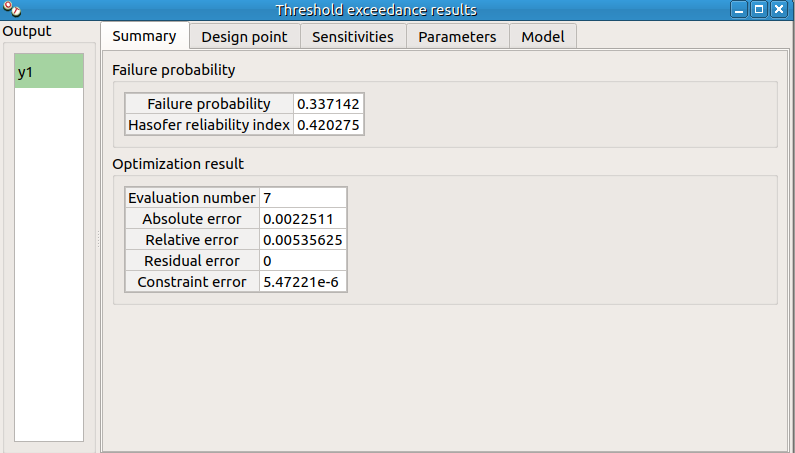Select the Absolute error value cell
Screen dimensions: 795x453
pos(302,219)
